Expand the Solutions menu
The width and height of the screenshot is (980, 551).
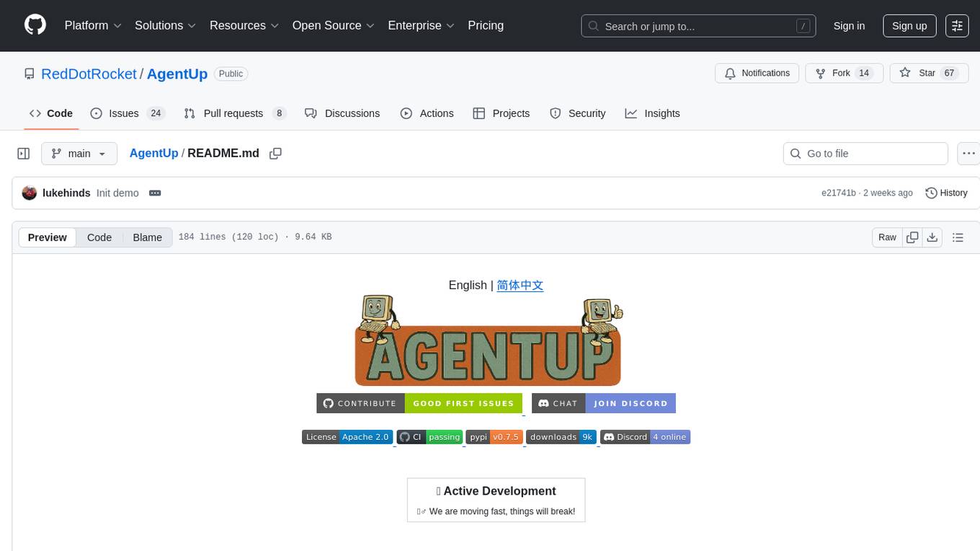(x=165, y=25)
